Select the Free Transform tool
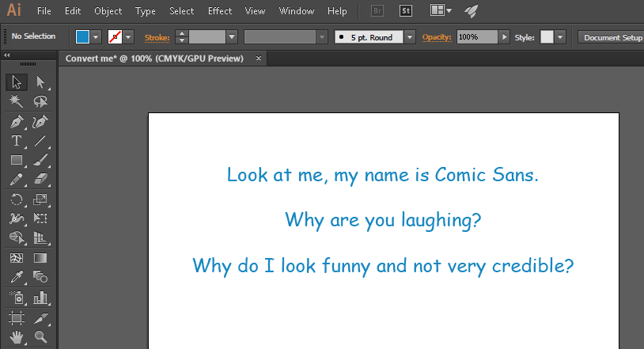The height and width of the screenshot is (349, 644). tap(40, 218)
